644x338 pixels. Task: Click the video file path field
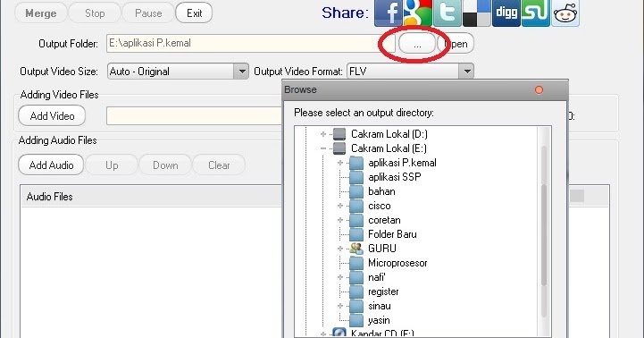click(x=194, y=116)
